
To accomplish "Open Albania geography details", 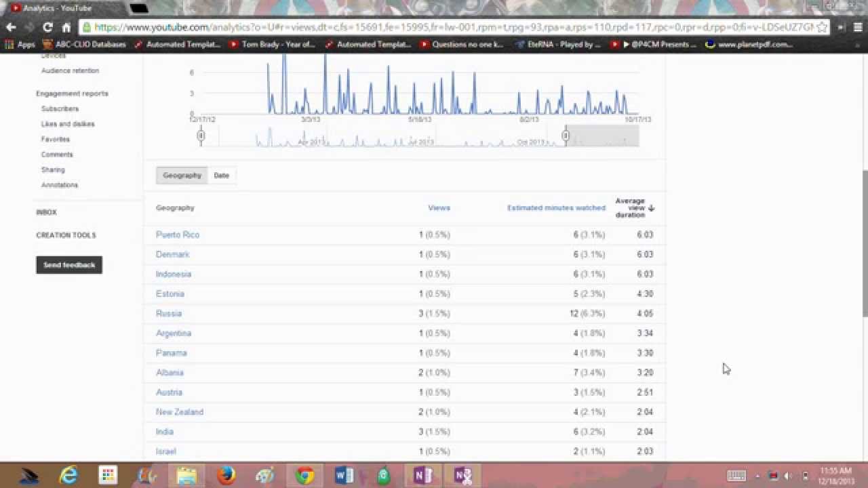I will (x=170, y=372).
